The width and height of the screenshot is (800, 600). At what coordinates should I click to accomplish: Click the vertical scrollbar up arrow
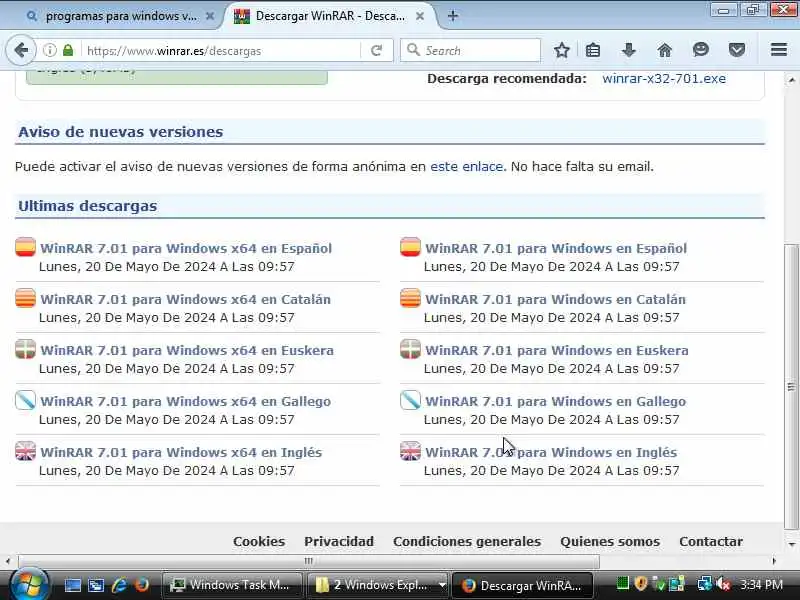click(791, 80)
